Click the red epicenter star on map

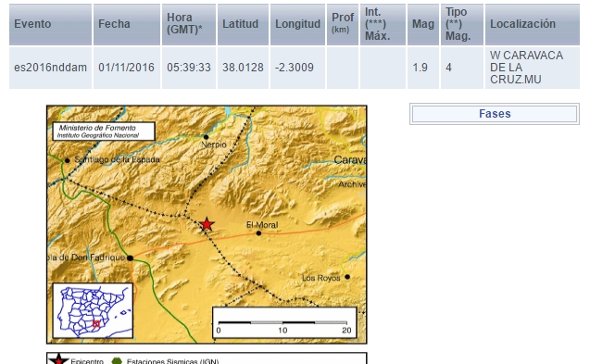[x=207, y=224]
